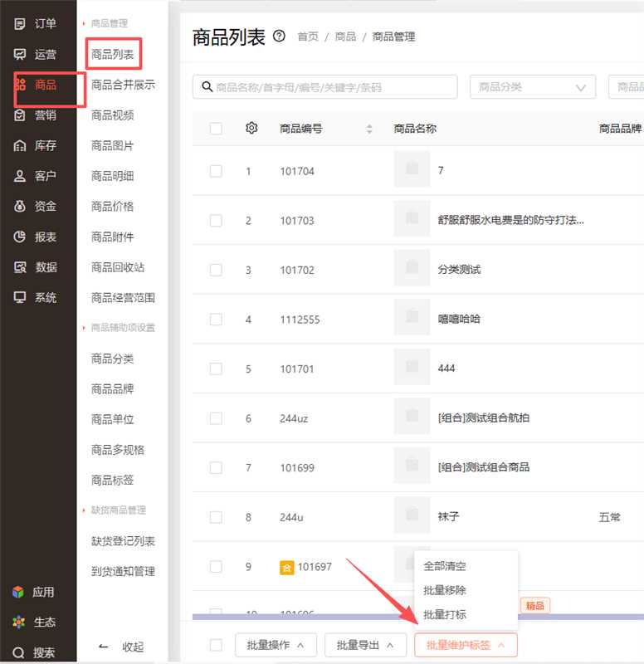The height and width of the screenshot is (664, 644).
Task: Open product thumbnail for 分类测试
Action: [x=412, y=267]
